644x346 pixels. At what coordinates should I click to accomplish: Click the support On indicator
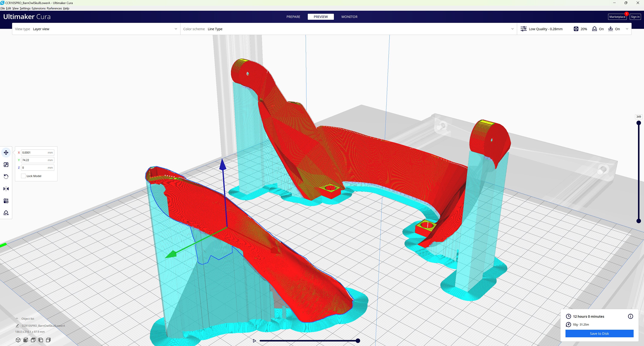click(598, 29)
